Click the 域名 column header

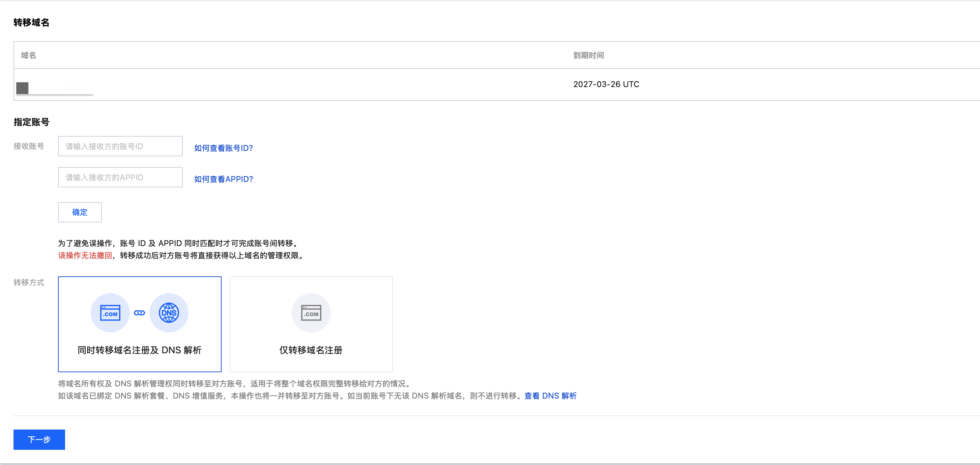(29, 55)
